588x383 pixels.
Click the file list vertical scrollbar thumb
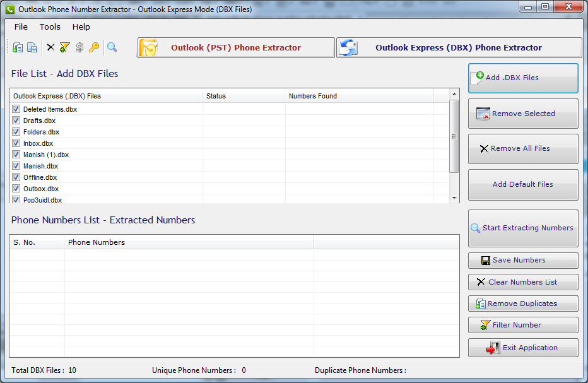click(x=454, y=136)
